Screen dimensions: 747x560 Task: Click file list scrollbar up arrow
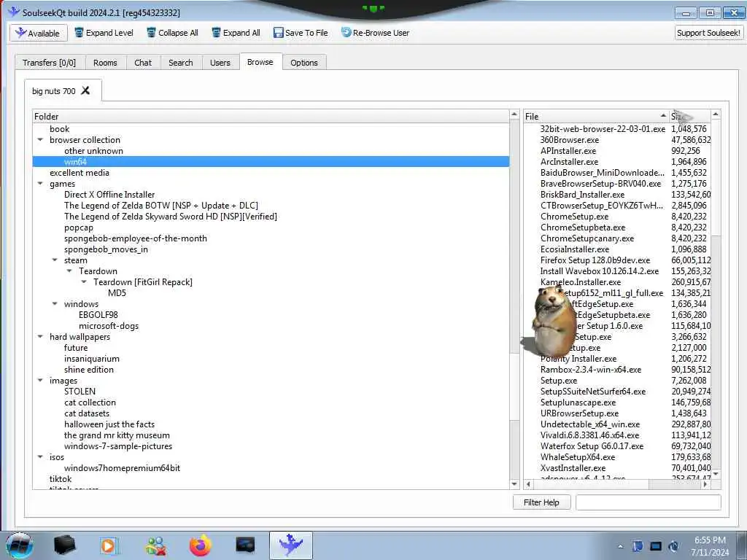pos(716,114)
